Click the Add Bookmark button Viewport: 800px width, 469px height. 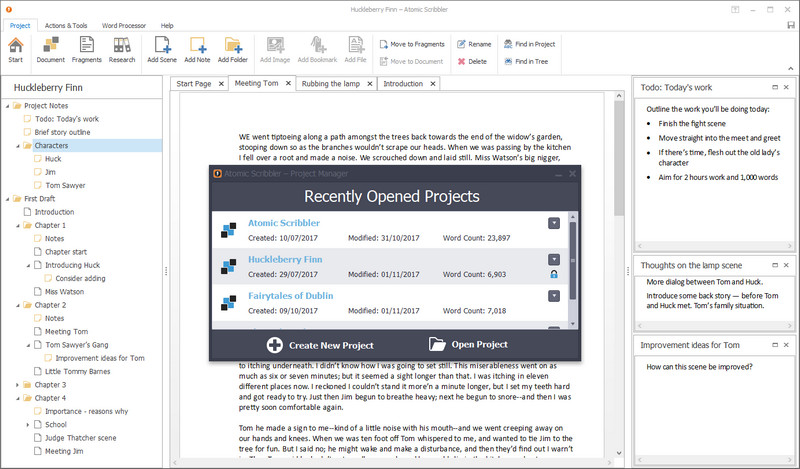coord(317,50)
